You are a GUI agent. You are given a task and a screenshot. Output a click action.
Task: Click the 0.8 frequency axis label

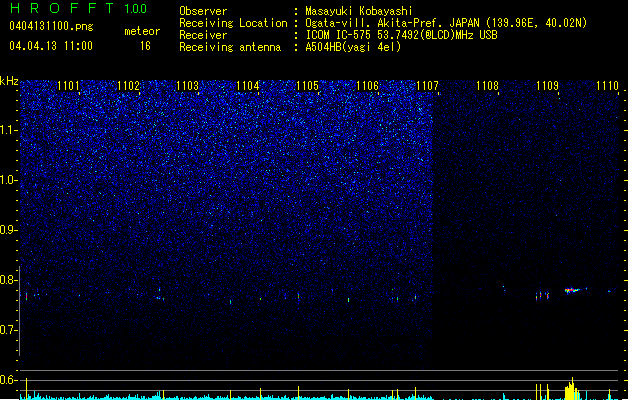point(8,280)
